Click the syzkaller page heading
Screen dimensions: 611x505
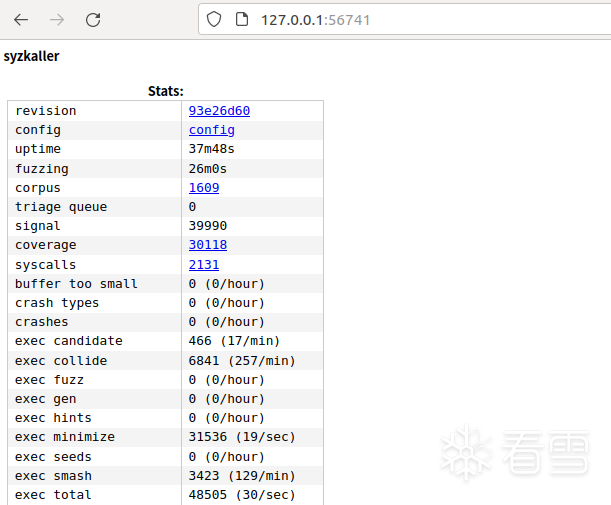[x=31, y=57]
